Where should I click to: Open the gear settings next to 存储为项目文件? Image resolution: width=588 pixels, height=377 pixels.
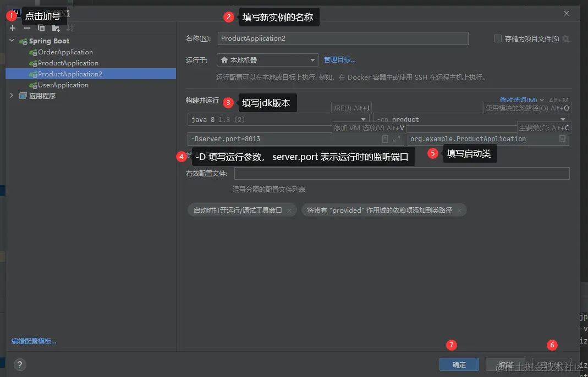[x=566, y=38]
